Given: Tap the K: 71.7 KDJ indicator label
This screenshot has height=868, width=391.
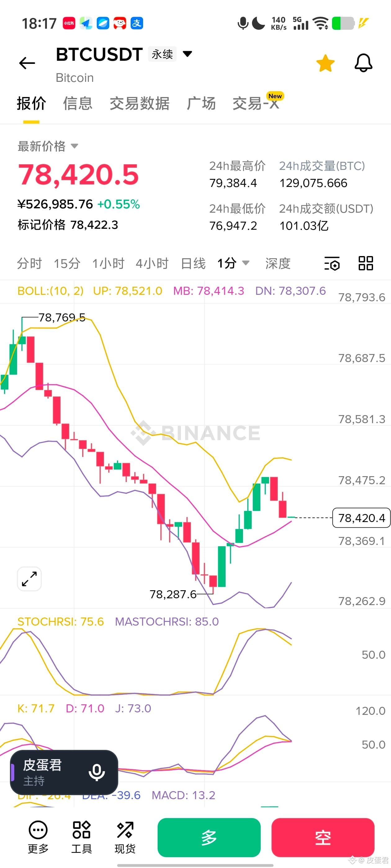Looking at the screenshot, I should [36, 709].
